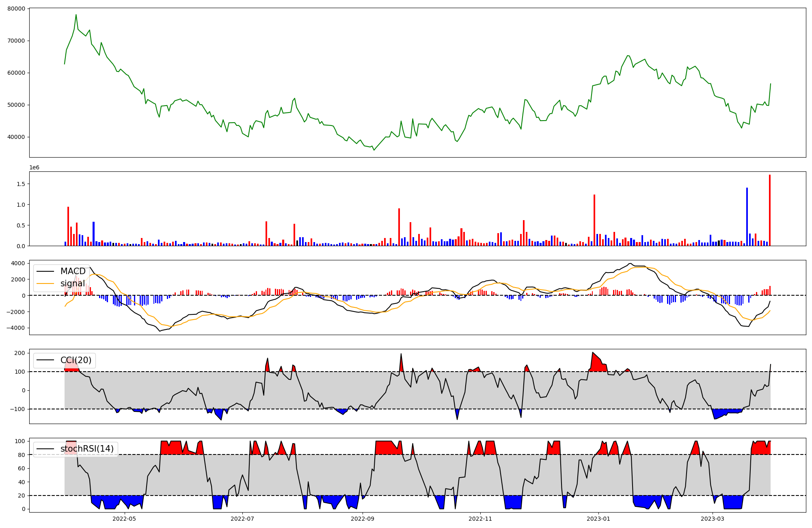Click the -100 label on the CCI axis
812x528 pixels.
tap(17, 409)
